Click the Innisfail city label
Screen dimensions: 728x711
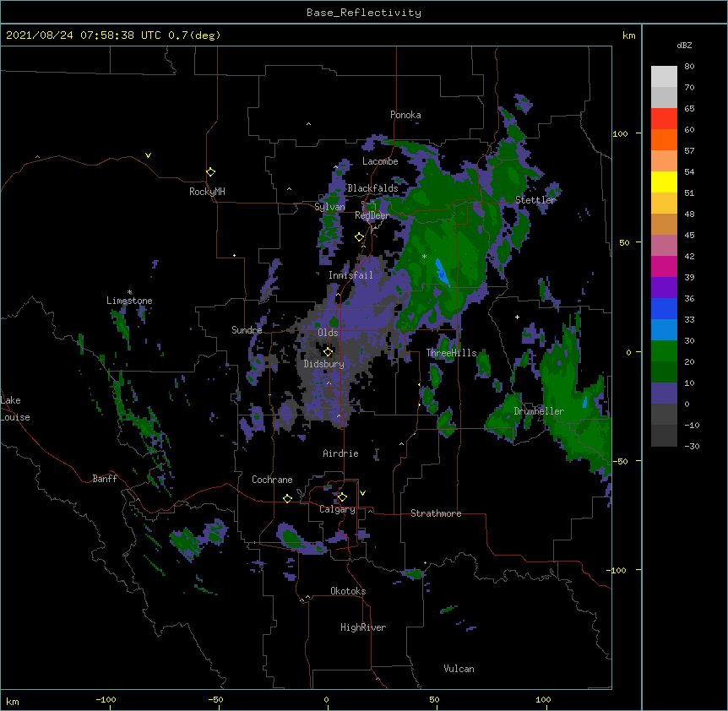point(350,275)
